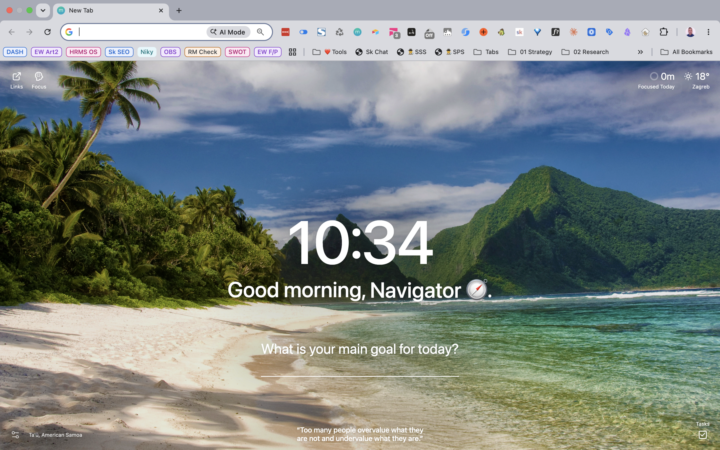The height and width of the screenshot is (450, 720).
Task: Click the pink extension icon with badge
Action: point(394,32)
